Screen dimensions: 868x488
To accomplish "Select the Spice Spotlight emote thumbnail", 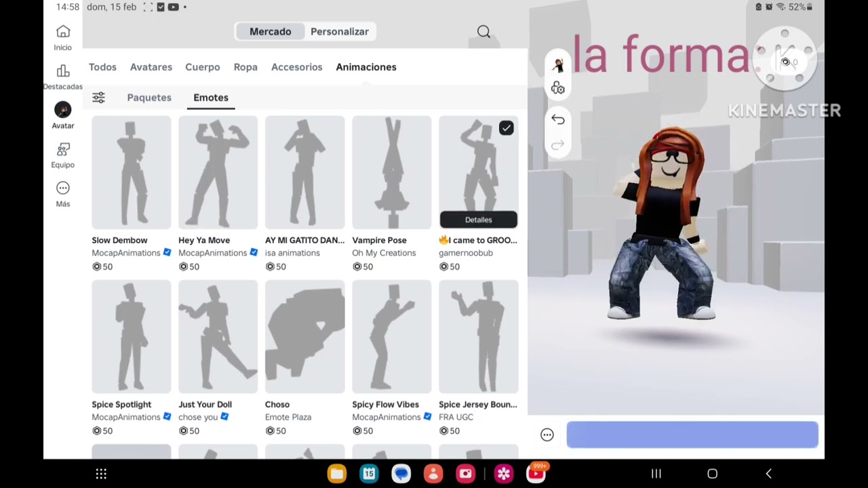I will click(132, 337).
